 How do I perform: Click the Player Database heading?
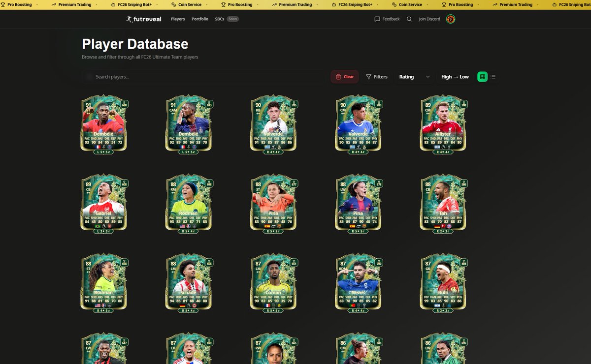[x=135, y=44]
